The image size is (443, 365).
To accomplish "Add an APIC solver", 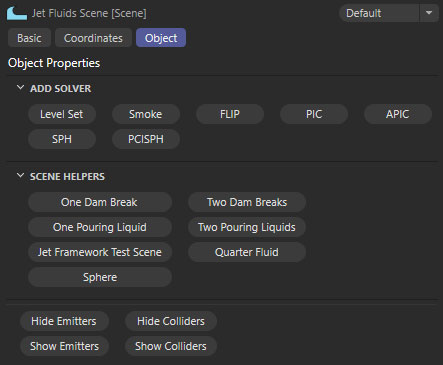I will (x=398, y=114).
